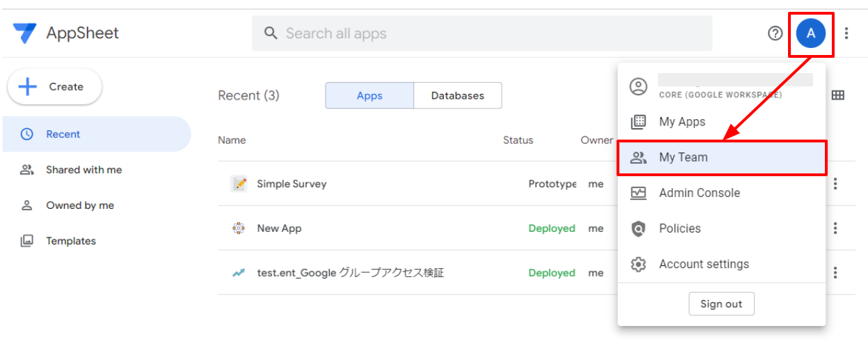Viewport: 868px width, 344px height.
Task: Open more options for test.ent_Google row
Action: coord(835,273)
